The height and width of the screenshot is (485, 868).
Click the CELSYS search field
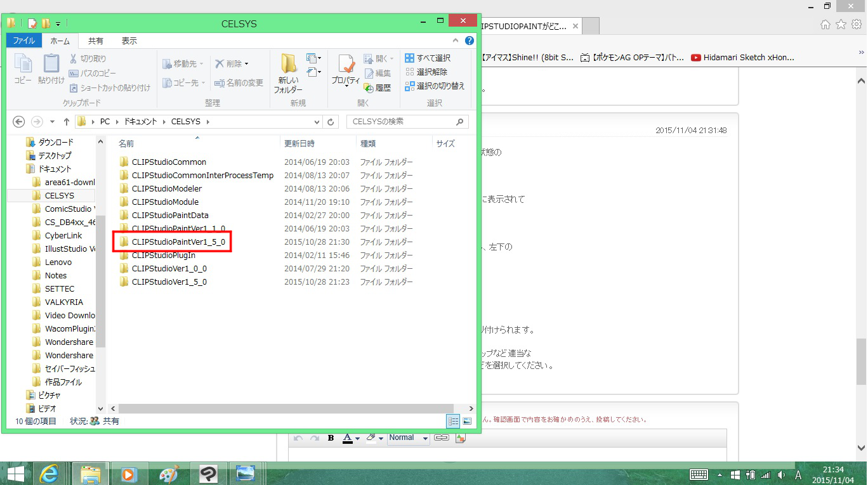pyautogui.click(x=407, y=121)
